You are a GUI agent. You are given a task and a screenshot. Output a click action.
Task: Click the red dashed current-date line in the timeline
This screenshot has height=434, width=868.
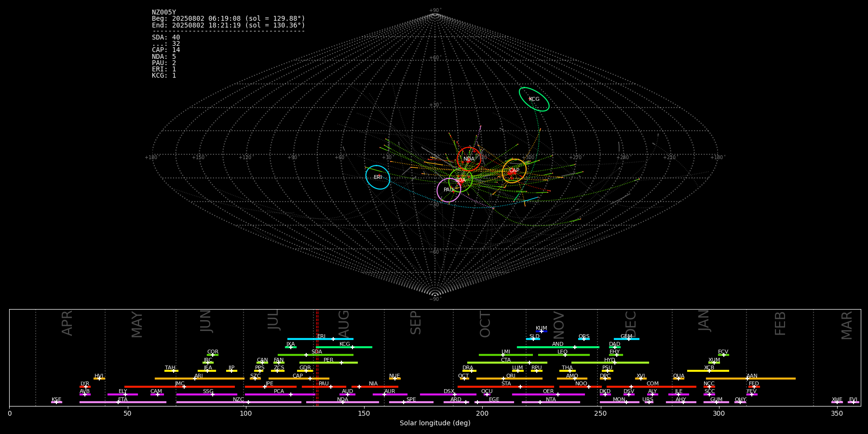317,357
